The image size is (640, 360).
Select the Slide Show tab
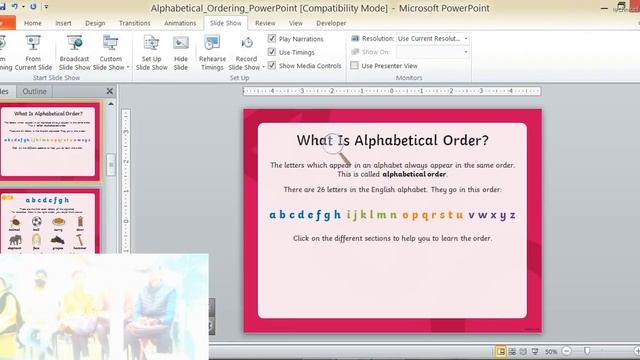(x=226, y=23)
